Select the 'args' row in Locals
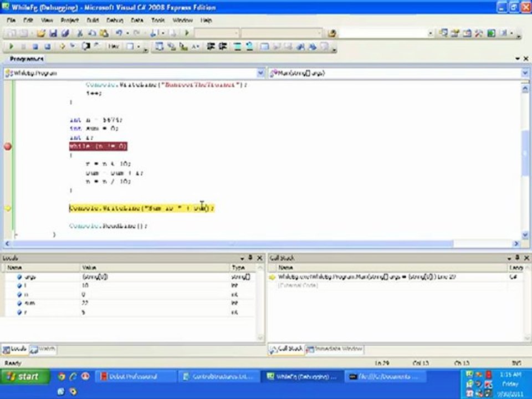 (x=130, y=277)
